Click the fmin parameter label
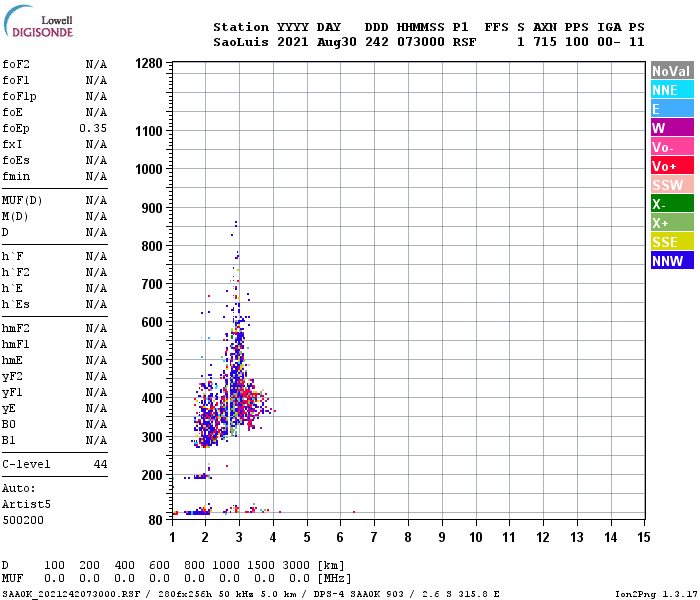 pyautogui.click(x=16, y=176)
